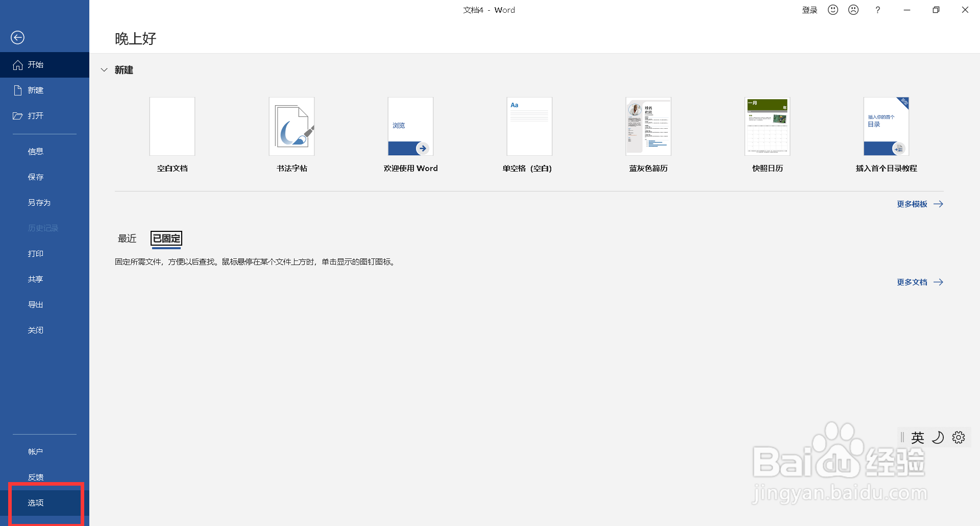
Task: Choose the 蓝灰色简历 resume template
Action: (648, 126)
